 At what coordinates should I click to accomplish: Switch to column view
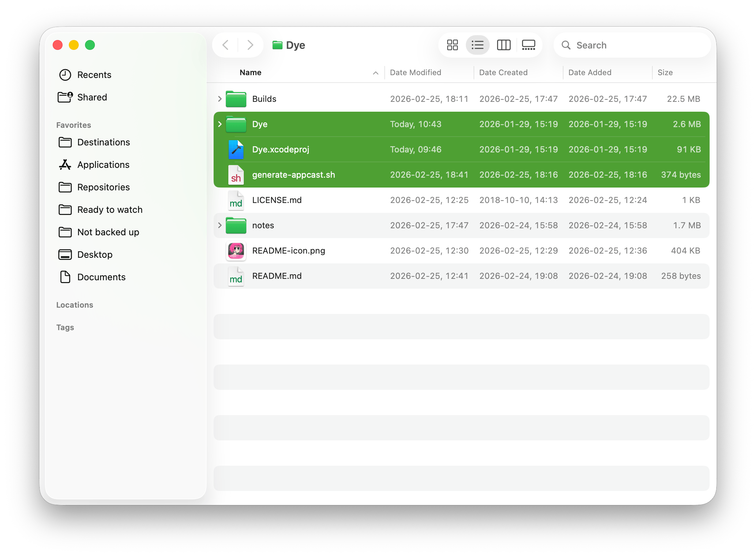503,45
